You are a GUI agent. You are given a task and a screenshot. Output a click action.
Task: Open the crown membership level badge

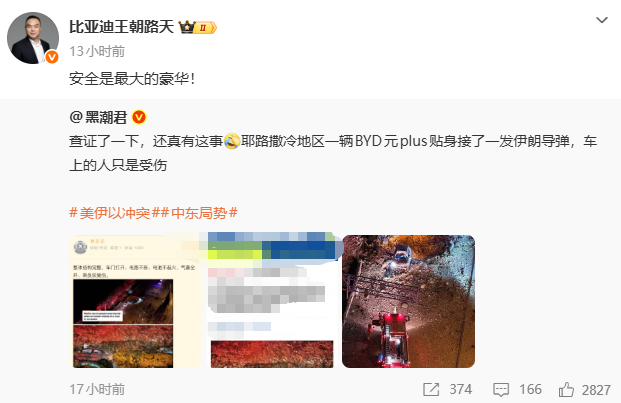pos(197,27)
